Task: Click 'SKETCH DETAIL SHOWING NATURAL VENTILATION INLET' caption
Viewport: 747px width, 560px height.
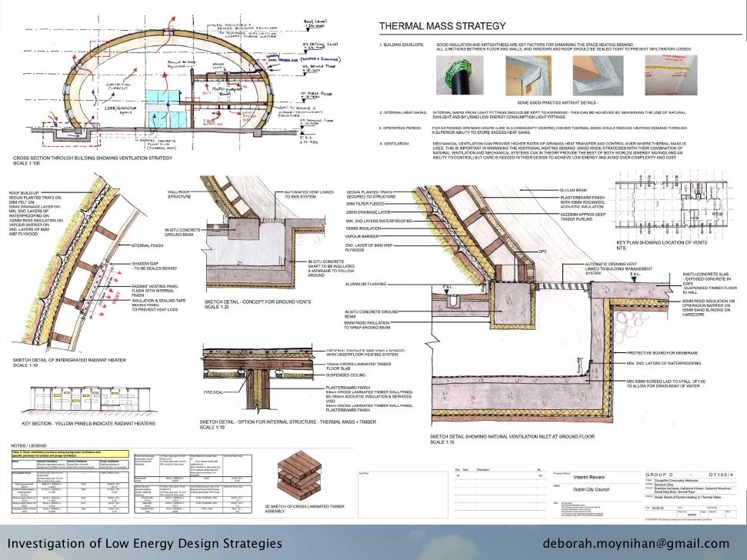Action: [512, 436]
